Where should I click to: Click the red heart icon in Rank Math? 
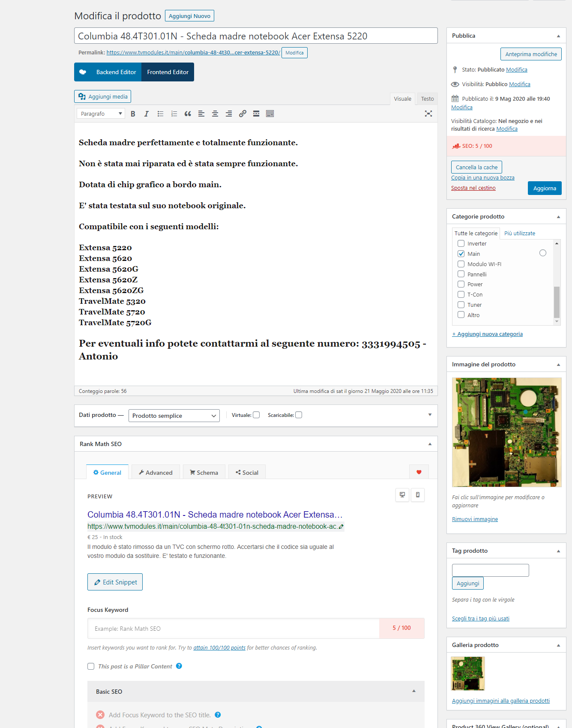[x=419, y=472]
